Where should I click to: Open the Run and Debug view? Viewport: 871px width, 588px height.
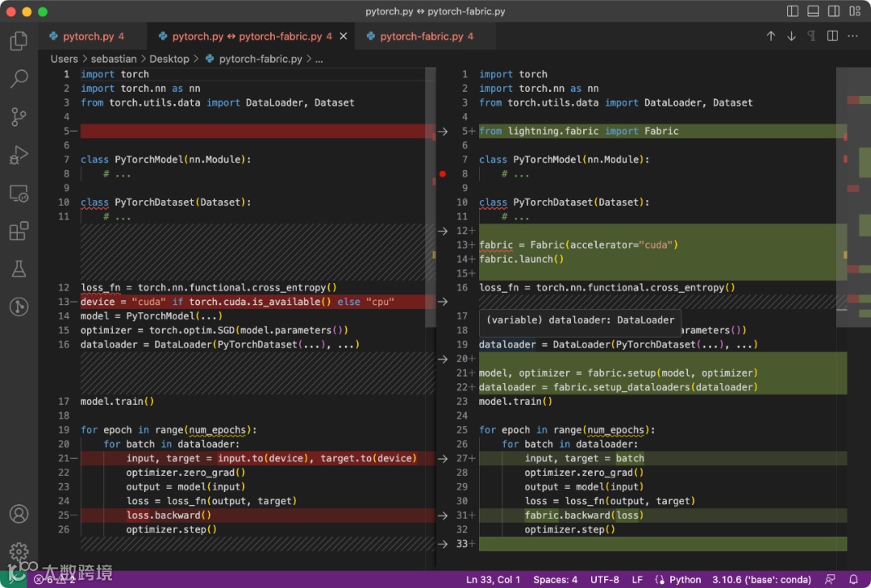click(x=19, y=154)
